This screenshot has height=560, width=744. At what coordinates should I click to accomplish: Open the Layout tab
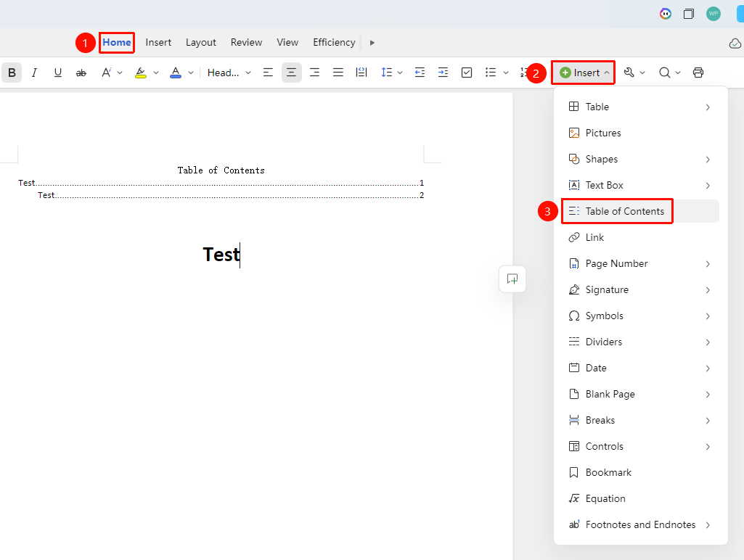(x=201, y=42)
